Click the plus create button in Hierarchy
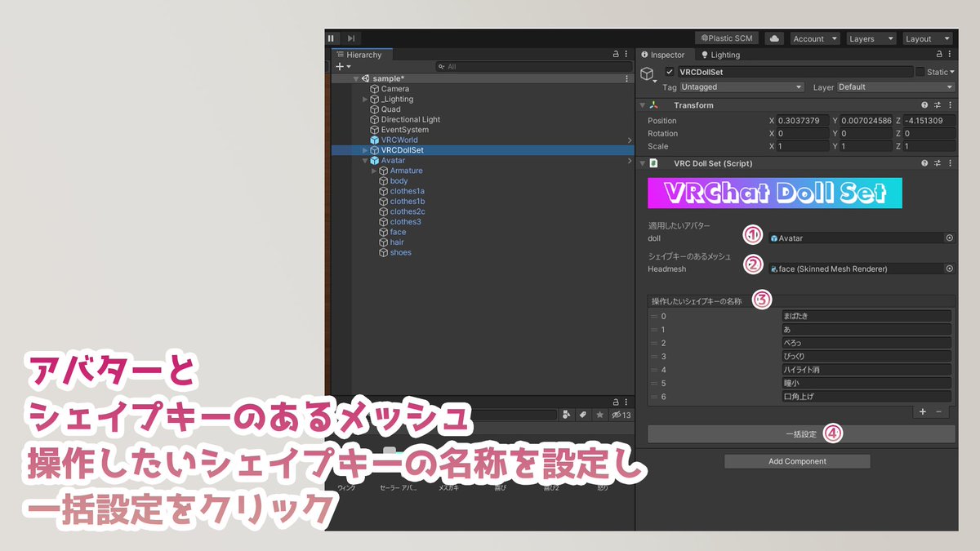Screen dimensions: 980x551 pos(343,67)
